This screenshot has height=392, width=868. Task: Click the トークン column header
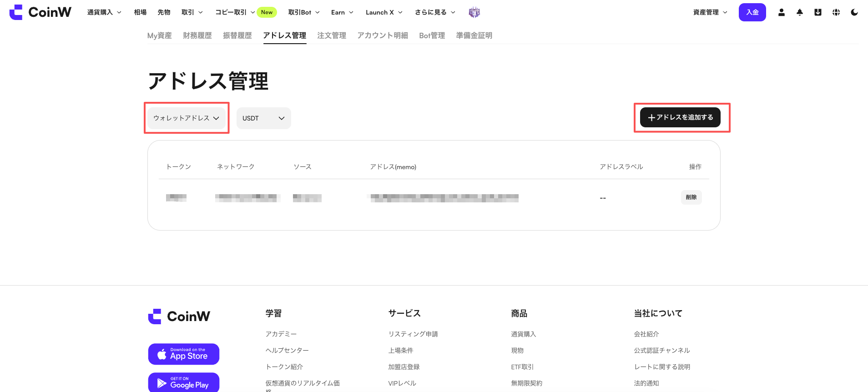point(178,167)
